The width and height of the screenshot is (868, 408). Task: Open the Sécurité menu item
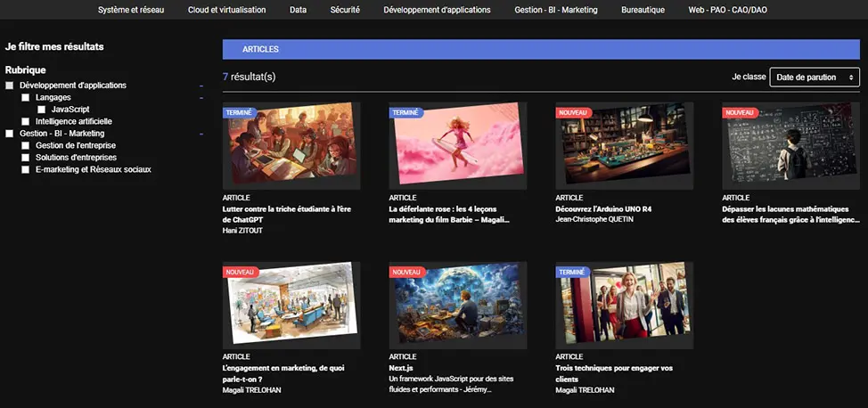point(345,10)
